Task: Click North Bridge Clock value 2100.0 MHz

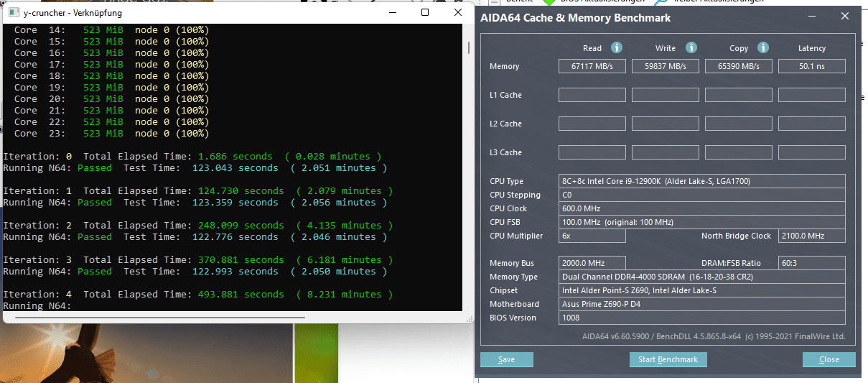Action: [x=812, y=236]
